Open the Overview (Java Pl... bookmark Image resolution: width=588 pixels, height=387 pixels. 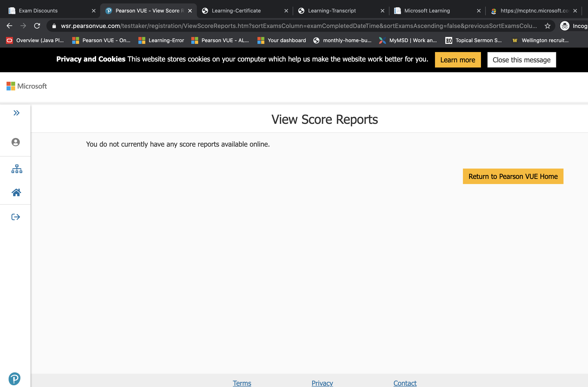[35, 40]
